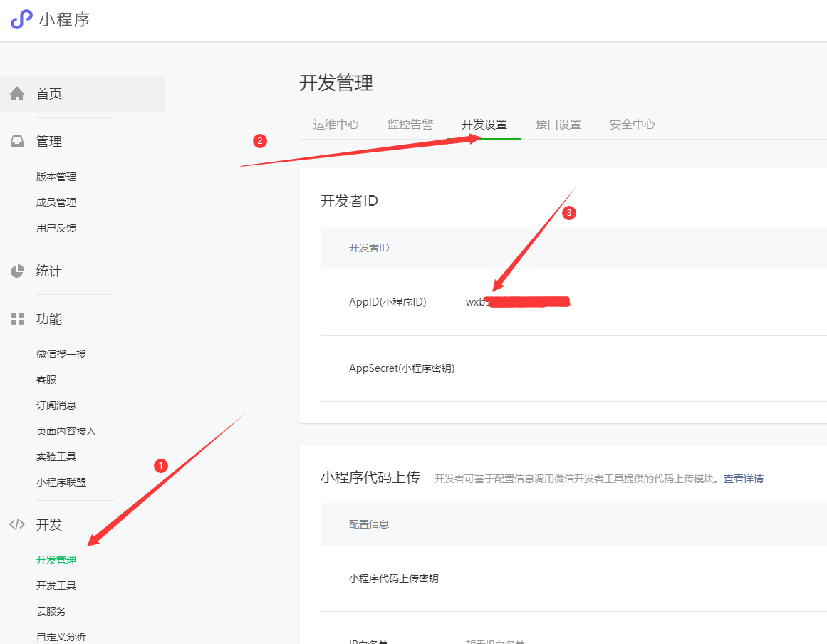827x644 pixels.
Task: Click the 开发者ID section heading
Action: pos(349,201)
